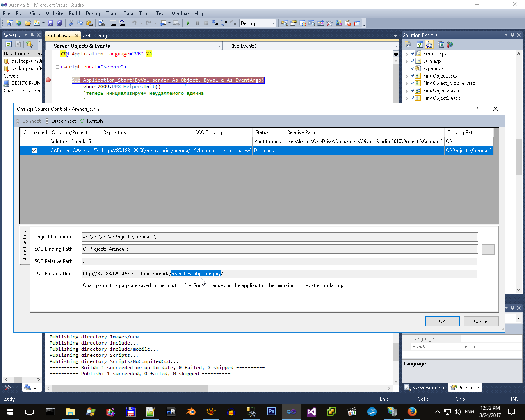Click the Cut scissors icon
525x420 pixels.
coord(71,23)
